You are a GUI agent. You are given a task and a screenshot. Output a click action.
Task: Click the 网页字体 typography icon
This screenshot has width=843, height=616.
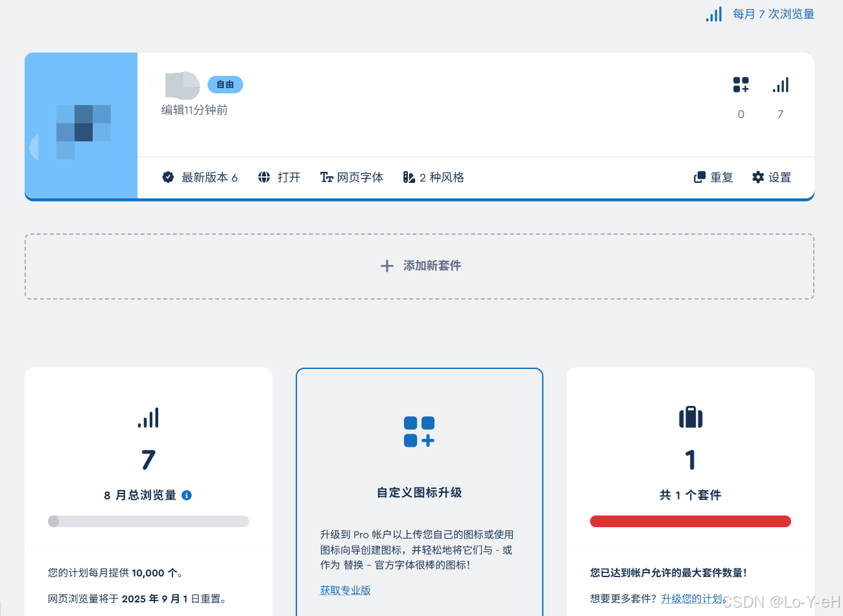[x=326, y=177]
